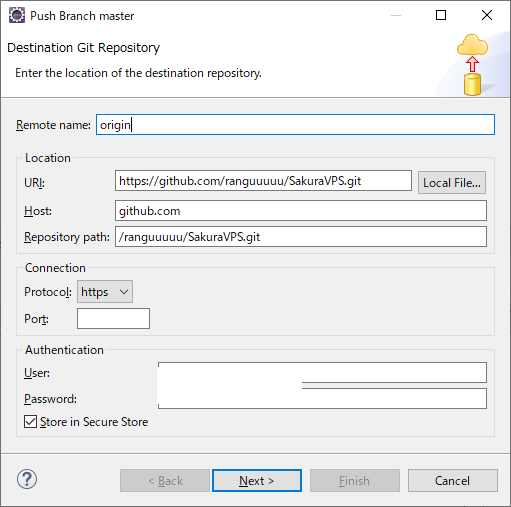This screenshot has height=507, width=511.
Task: Click the push-to-cloud wizard banner image
Action: (472, 65)
